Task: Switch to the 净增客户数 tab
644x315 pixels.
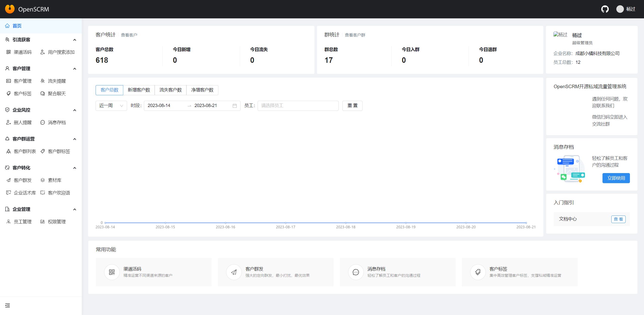Action: pyautogui.click(x=202, y=90)
